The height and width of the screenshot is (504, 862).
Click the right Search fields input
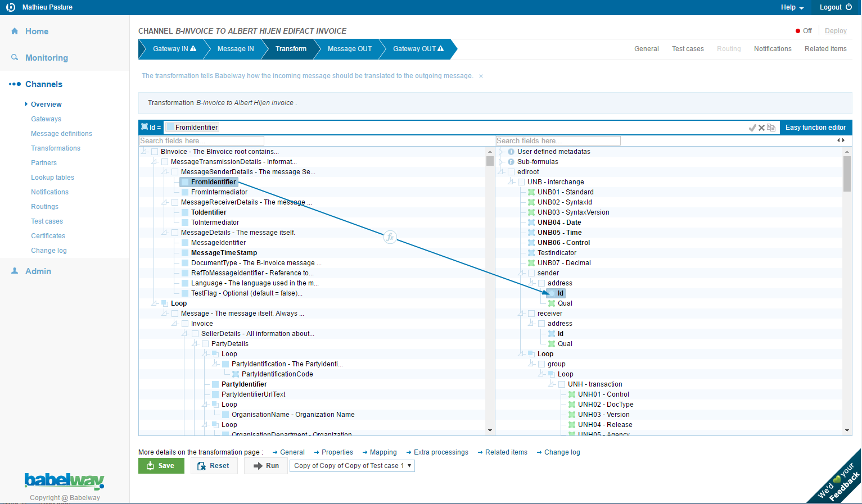[x=558, y=141]
